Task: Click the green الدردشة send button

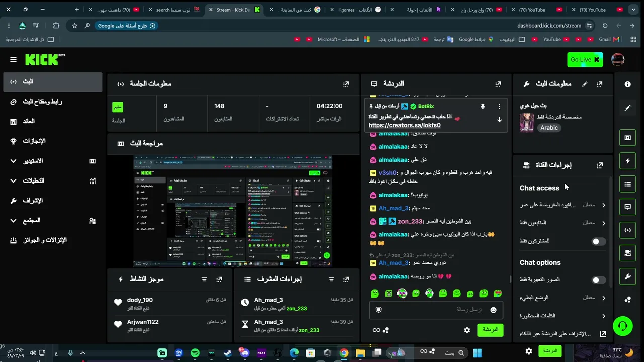Action: coord(490,330)
